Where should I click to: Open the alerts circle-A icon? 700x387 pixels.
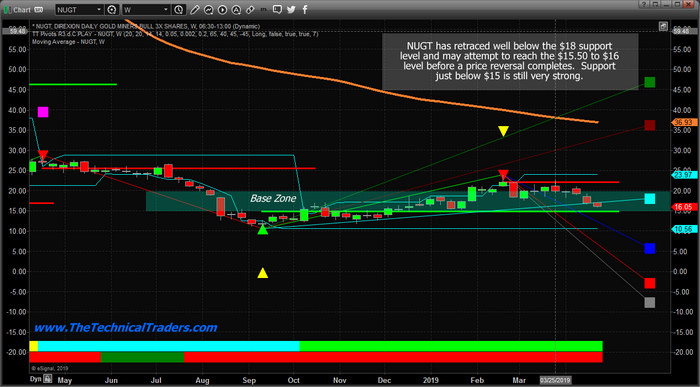point(236,10)
